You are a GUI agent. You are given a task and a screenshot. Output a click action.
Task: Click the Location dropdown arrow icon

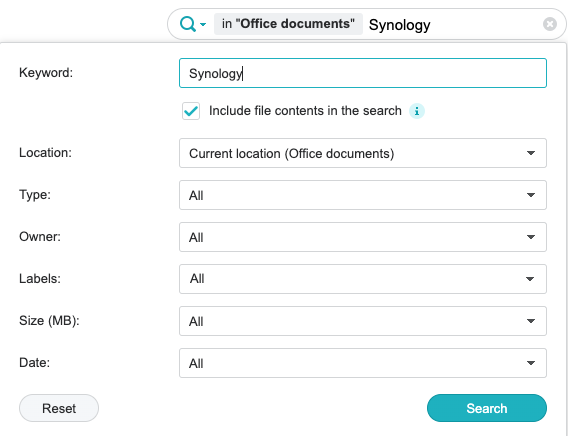pos(531,153)
